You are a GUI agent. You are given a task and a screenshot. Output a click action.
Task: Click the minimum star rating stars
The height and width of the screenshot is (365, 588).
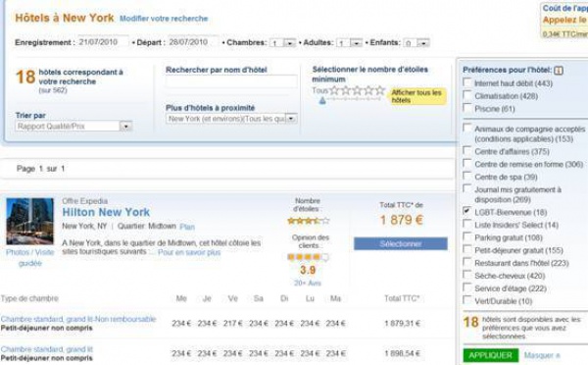pyautogui.click(x=357, y=90)
